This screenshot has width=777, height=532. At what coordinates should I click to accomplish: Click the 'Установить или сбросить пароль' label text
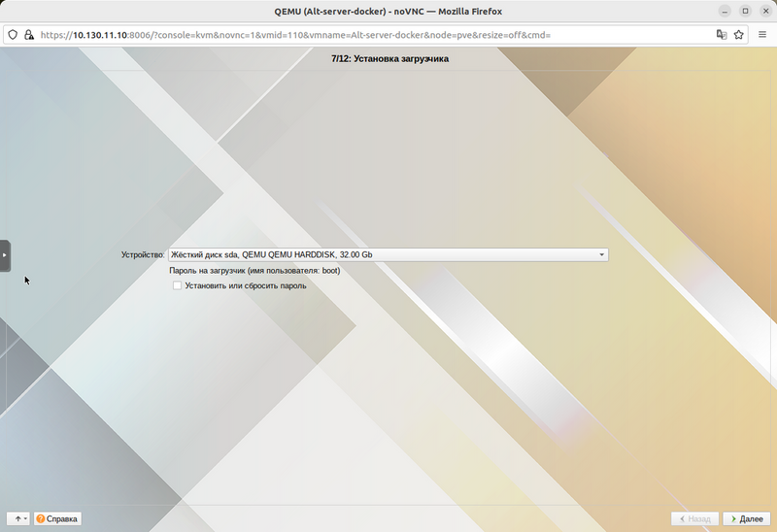pyautogui.click(x=246, y=285)
